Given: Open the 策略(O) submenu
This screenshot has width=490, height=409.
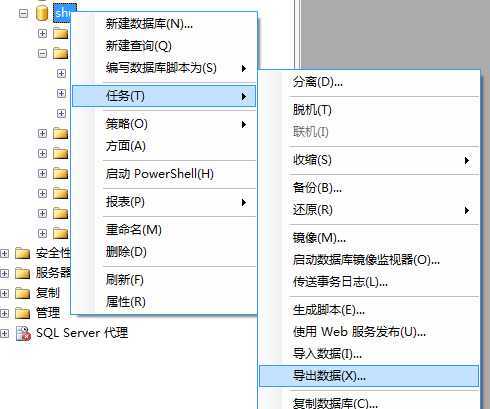Looking at the screenshot, I should (x=164, y=124).
